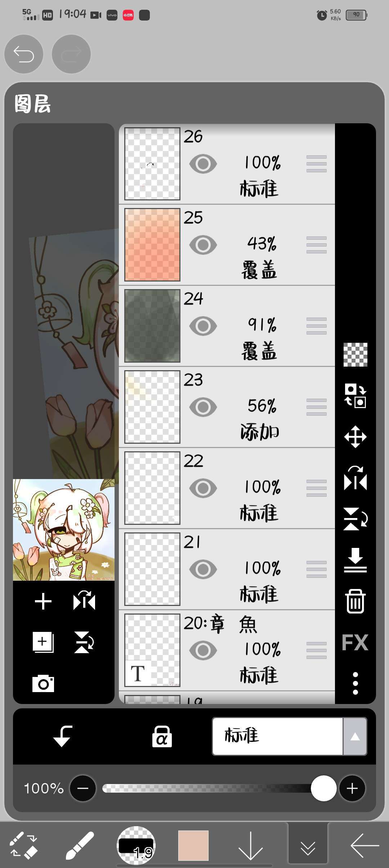
Task: Open the 标准 blend mode dropdown
Action: (290, 736)
